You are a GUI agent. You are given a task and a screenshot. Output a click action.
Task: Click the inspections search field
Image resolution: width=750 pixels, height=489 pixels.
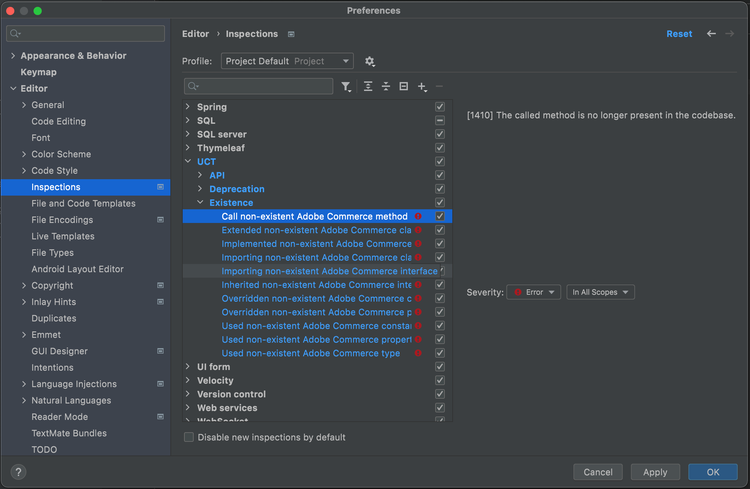click(260, 87)
